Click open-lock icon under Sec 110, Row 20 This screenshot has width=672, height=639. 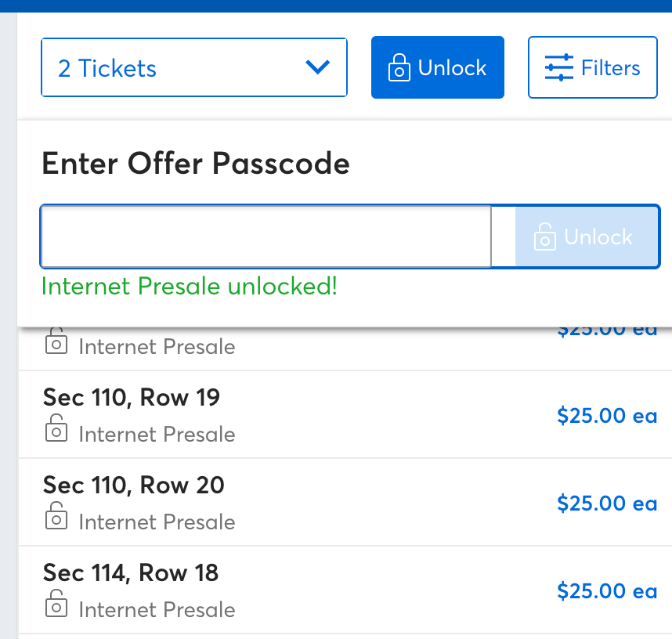(x=56, y=515)
